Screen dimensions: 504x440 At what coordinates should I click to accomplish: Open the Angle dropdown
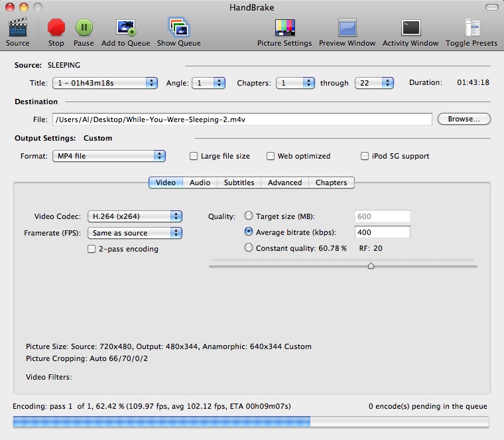coord(208,83)
